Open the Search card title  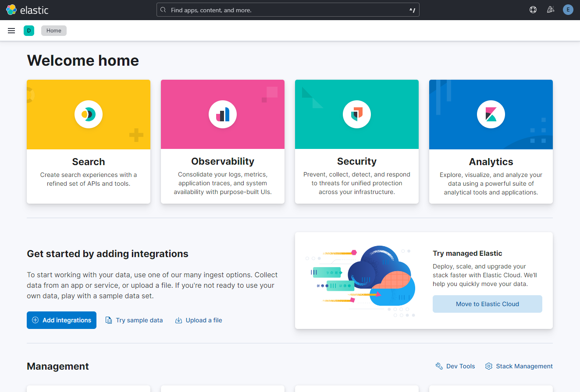(89, 162)
